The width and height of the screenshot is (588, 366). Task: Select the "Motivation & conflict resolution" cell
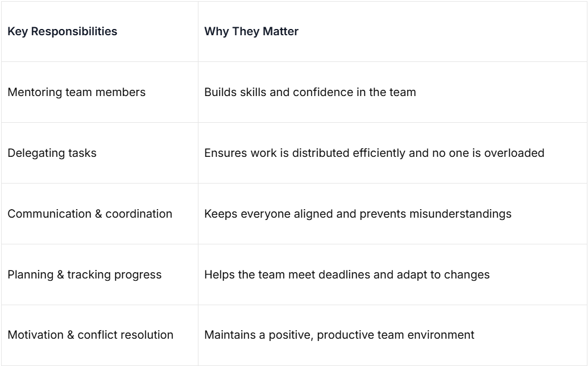point(90,335)
